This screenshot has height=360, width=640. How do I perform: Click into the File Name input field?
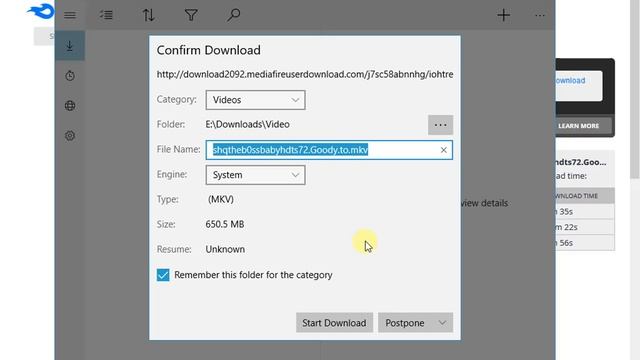point(329,150)
